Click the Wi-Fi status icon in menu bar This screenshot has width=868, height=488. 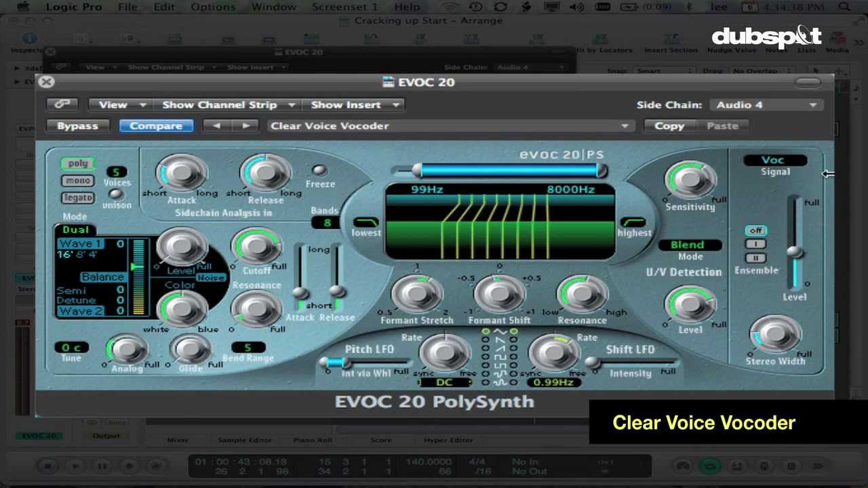450,7
